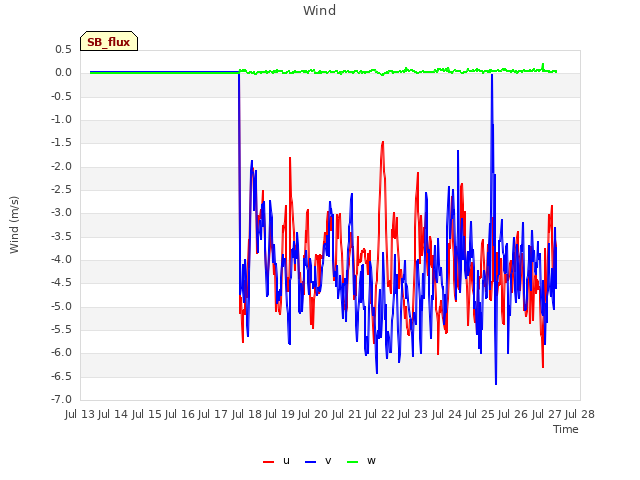Image resolution: width=640 pixels, height=480 pixels.
Task: Click the 'Time' x-axis label
Action: coord(566,429)
